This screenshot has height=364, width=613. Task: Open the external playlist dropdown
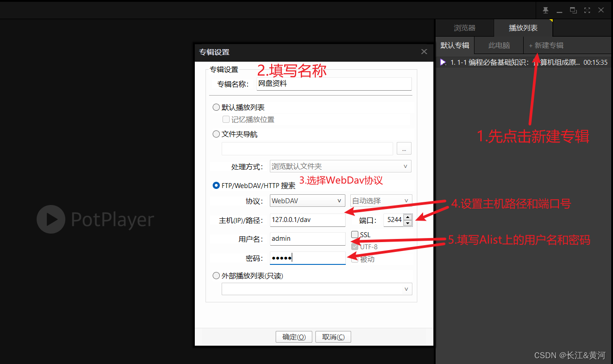[317, 289]
